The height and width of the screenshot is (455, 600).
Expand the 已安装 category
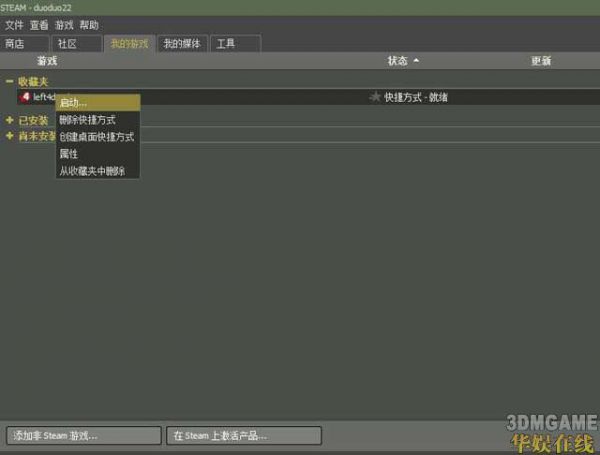pyautogui.click(x=10, y=121)
